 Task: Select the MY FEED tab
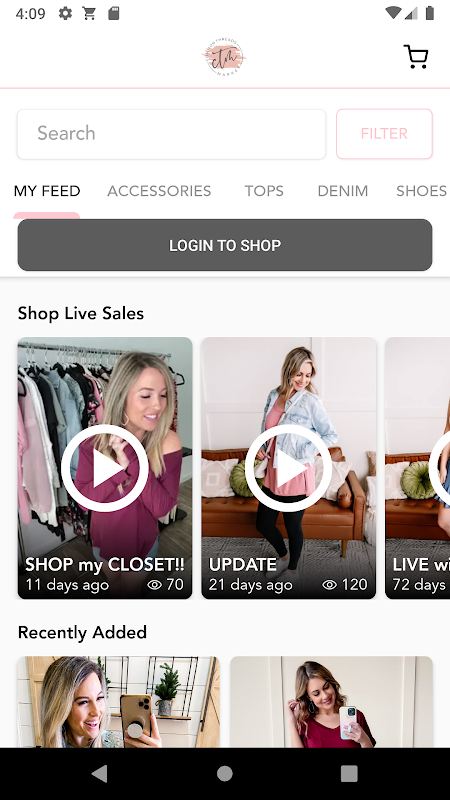(x=47, y=191)
